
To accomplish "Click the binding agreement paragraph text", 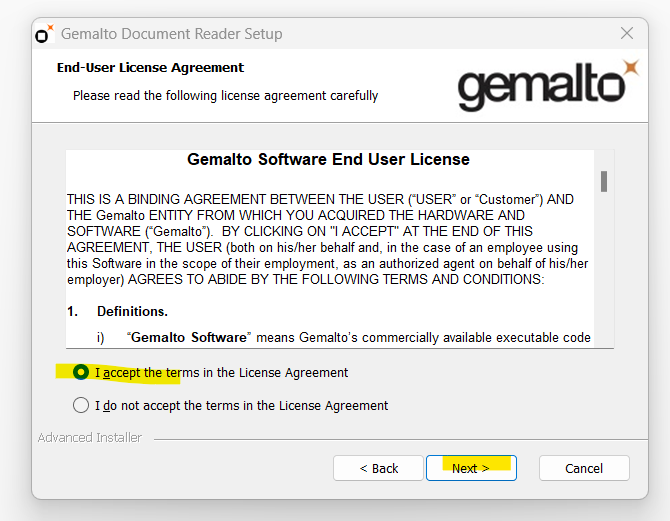I will point(327,239).
